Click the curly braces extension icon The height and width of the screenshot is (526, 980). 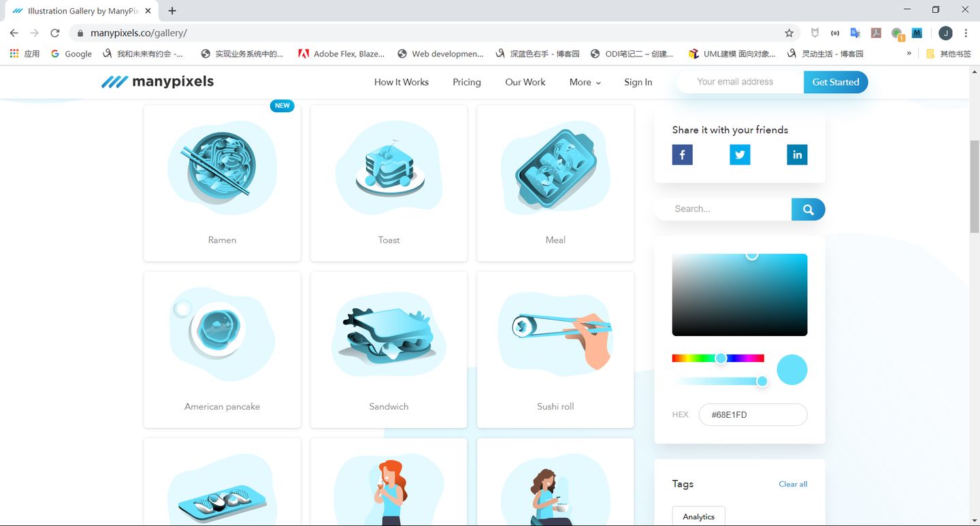coord(835,33)
